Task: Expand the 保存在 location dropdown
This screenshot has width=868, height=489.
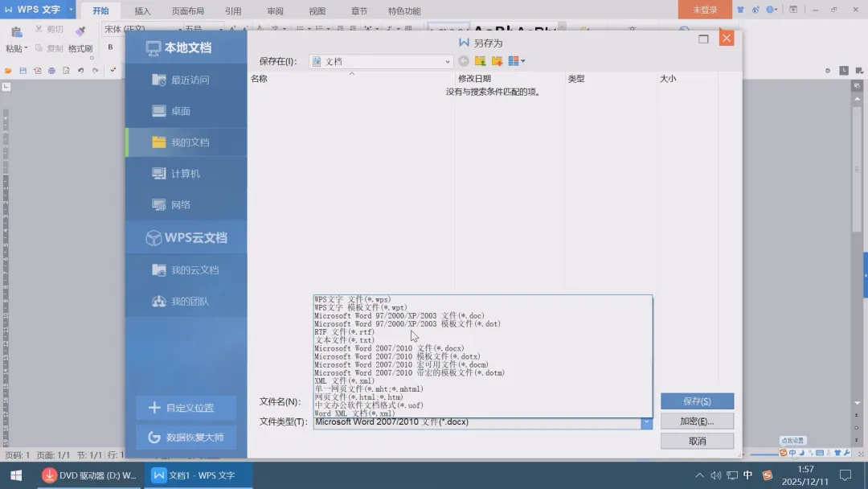Action: [448, 61]
